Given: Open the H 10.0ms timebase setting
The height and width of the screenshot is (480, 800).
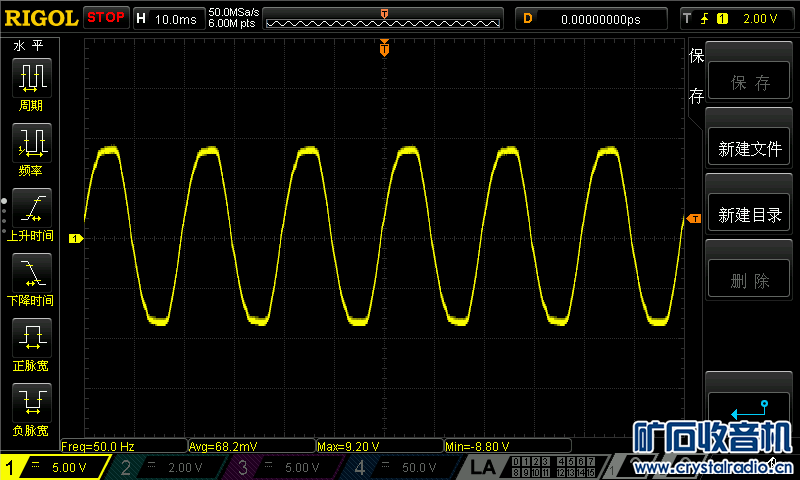Looking at the screenshot, I should tap(166, 18).
